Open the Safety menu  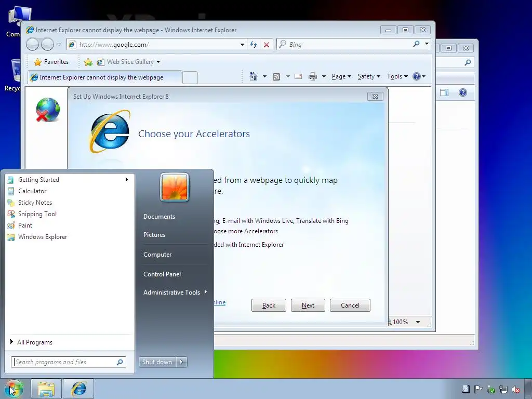369,76
